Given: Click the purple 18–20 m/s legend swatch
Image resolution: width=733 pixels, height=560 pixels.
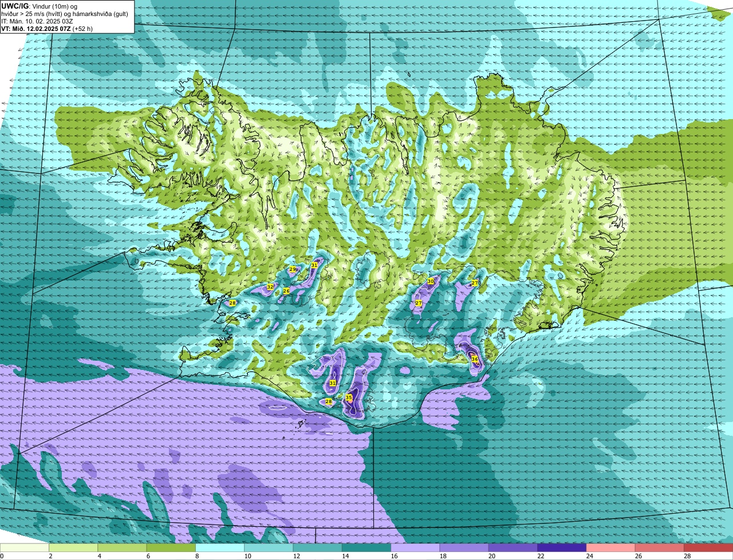Looking at the screenshot, I should [x=464, y=547].
